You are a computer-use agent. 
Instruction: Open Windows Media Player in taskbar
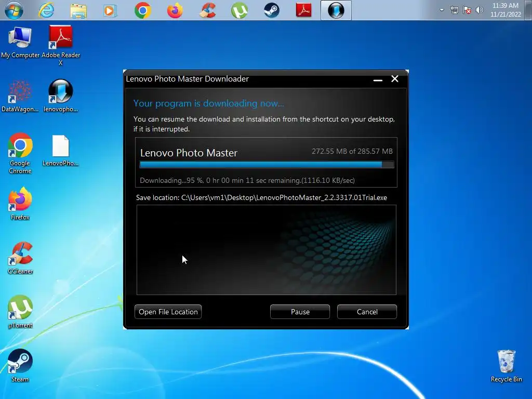(x=110, y=10)
